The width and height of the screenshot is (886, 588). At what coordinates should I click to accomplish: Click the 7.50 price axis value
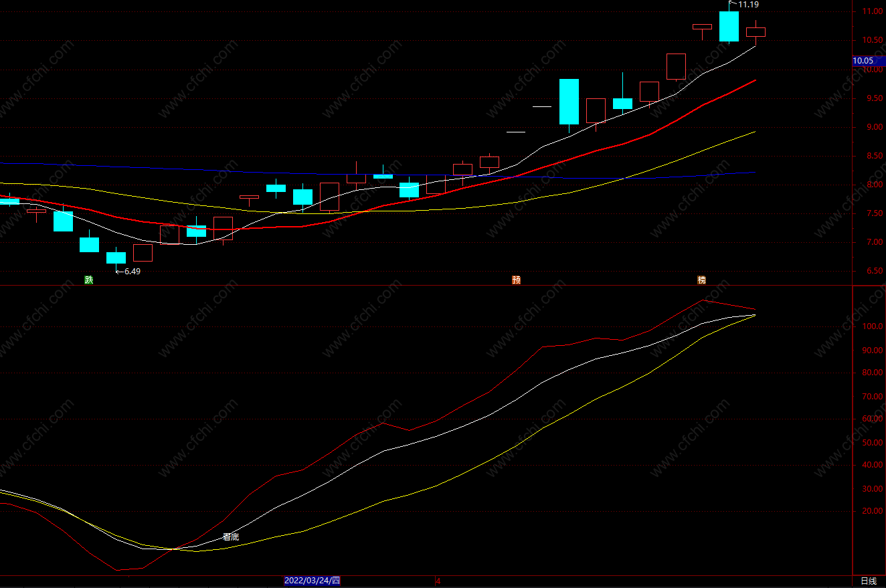tap(875, 213)
